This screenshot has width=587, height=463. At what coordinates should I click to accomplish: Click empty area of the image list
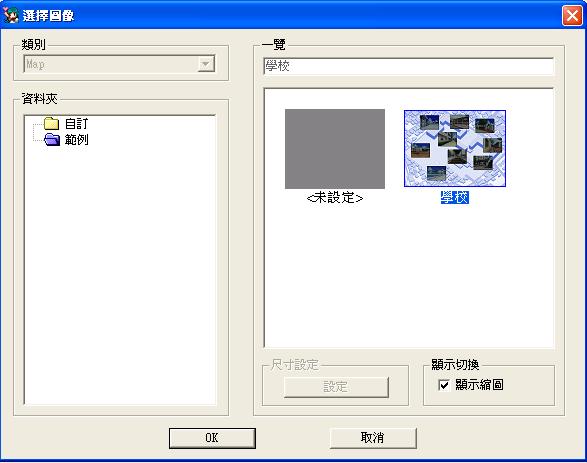[x=408, y=277]
